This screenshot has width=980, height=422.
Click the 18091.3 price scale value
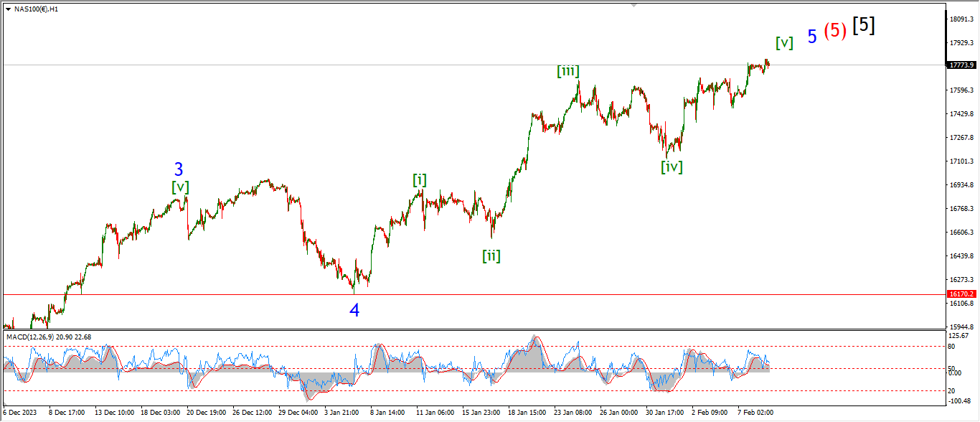pyautogui.click(x=961, y=19)
